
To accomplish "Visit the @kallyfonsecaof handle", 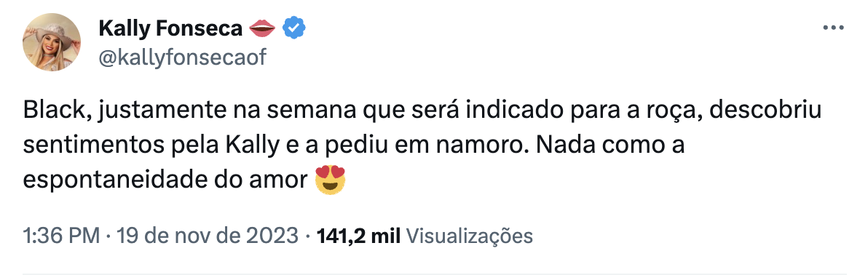I will point(182,57).
